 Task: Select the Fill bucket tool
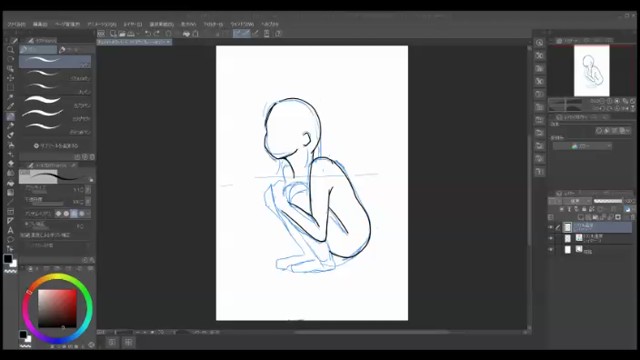[11, 164]
